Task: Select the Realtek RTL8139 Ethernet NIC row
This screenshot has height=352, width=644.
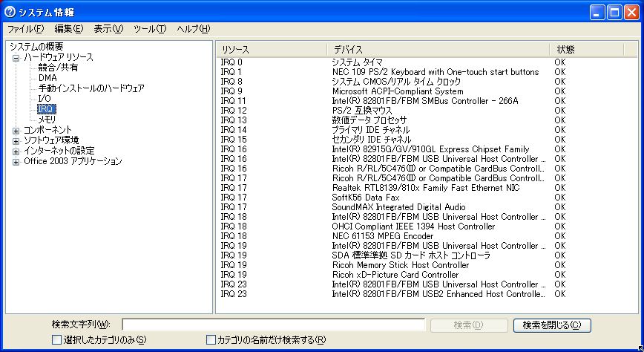Action: pyautogui.click(x=424, y=188)
